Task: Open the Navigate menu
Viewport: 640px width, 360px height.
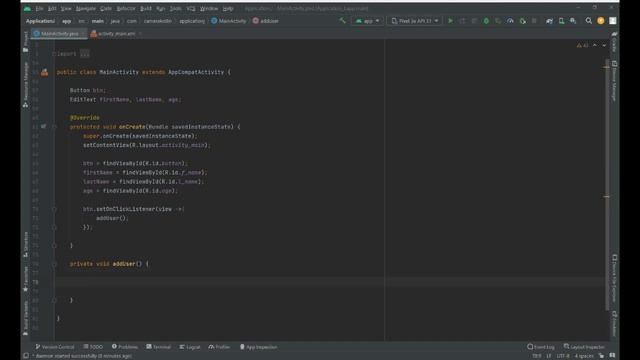Action: pyautogui.click(x=86, y=8)
